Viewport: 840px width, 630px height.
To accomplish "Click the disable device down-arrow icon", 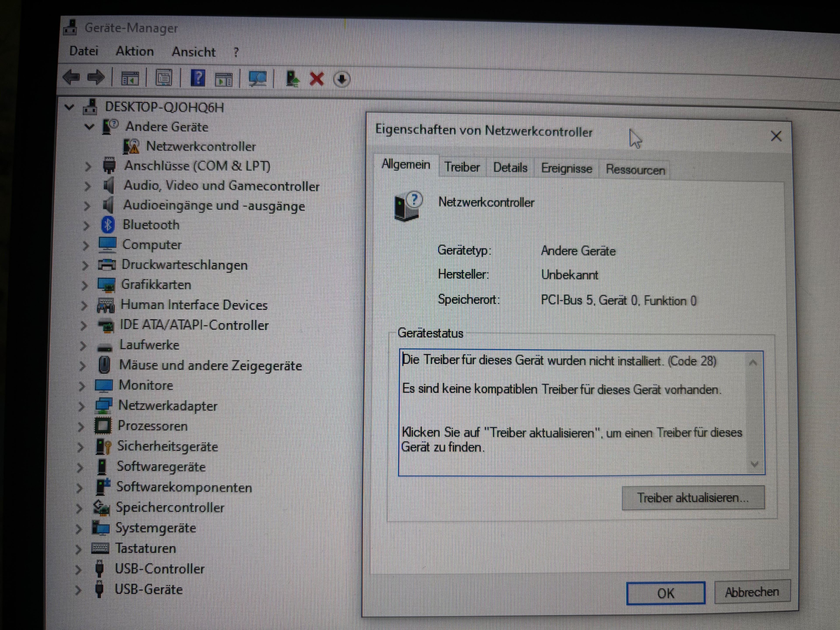I will (x=341, y=79).
